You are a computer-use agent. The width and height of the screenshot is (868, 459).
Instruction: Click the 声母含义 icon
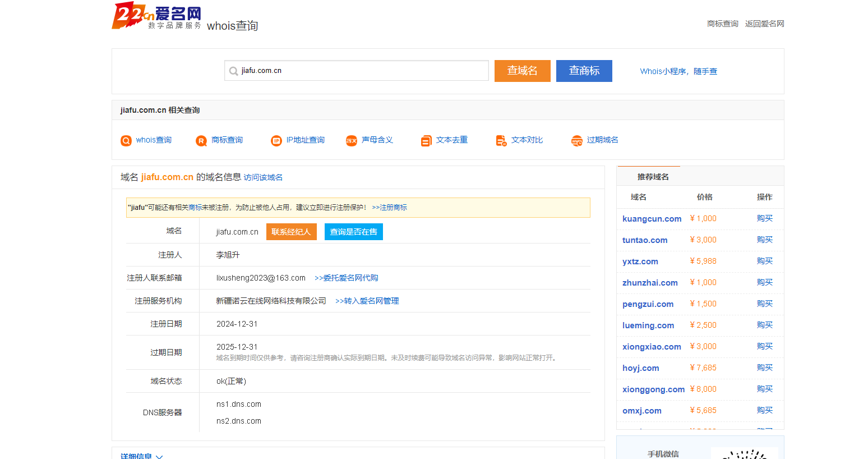click(x=352, y=140)
